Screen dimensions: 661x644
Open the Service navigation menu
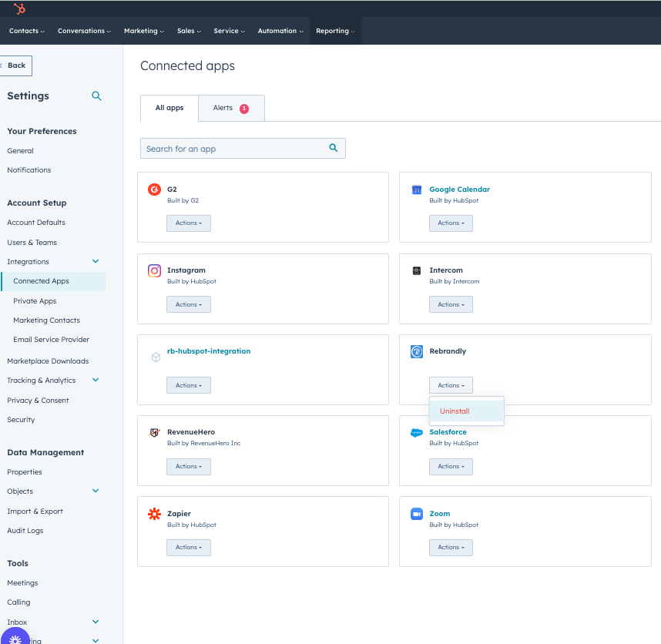[x=229, y=31]
